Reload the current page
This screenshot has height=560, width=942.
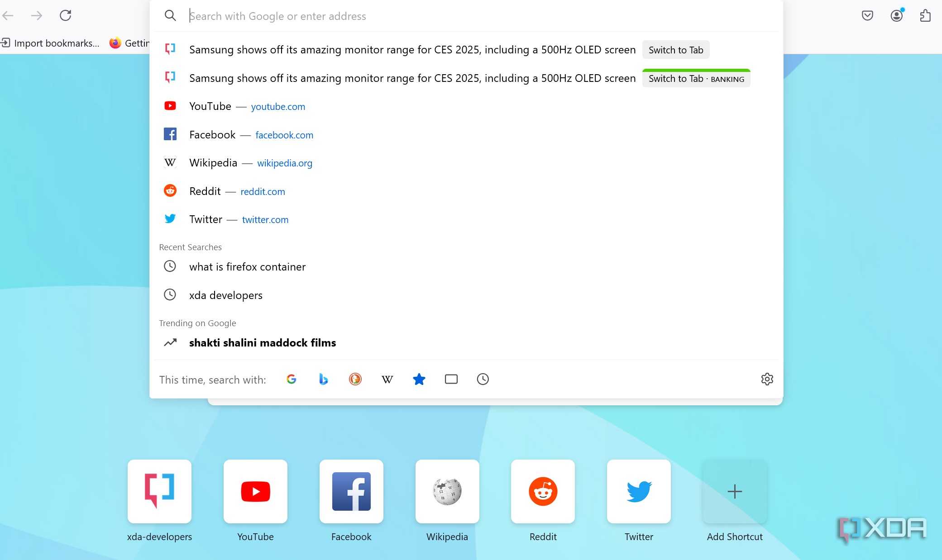pyautogui.click(x=66, y=15)
